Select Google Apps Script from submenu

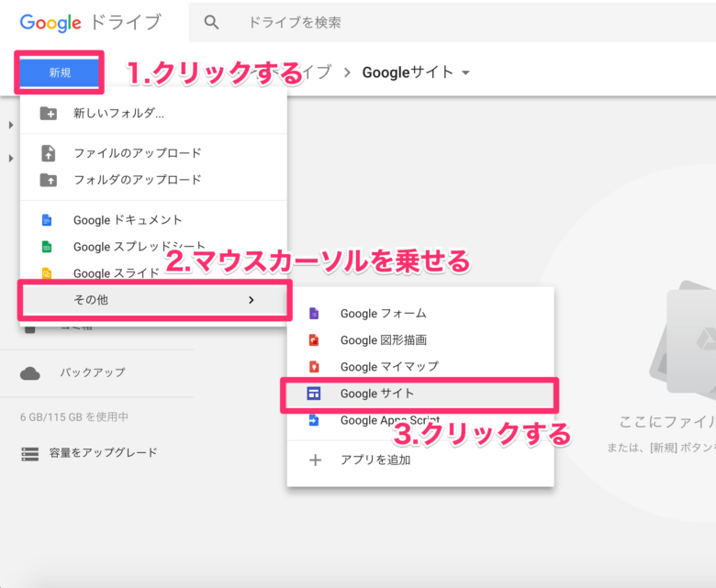(x=420, y=420)
